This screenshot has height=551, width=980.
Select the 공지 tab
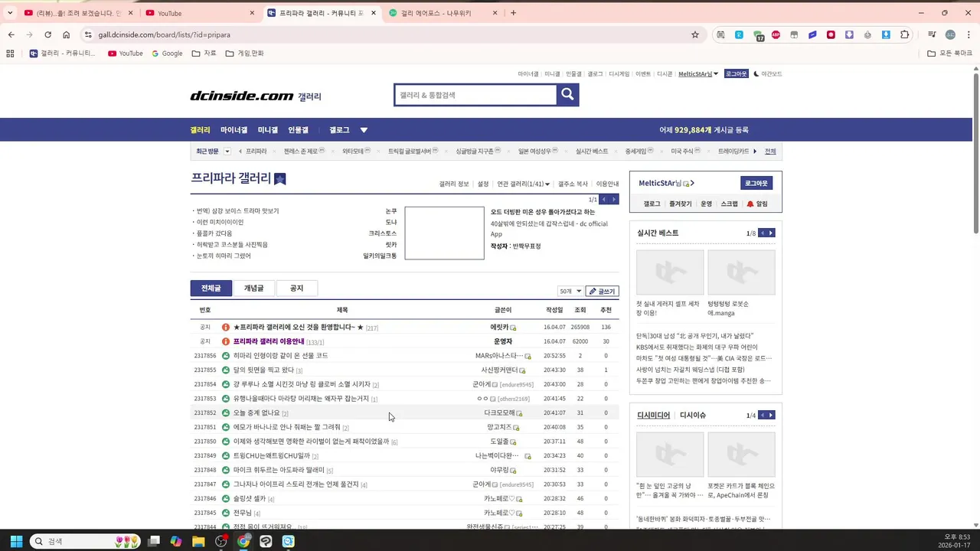296,288
